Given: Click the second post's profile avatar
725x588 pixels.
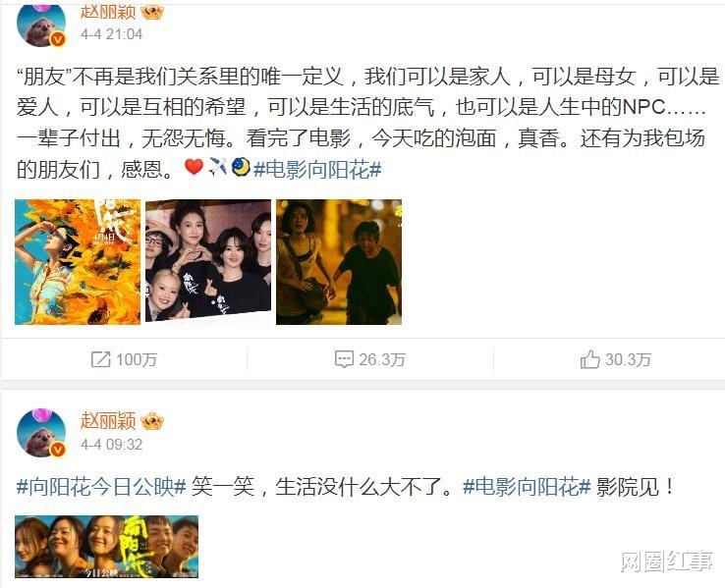Looking at the screenshot, I should (x=40, y=433).
